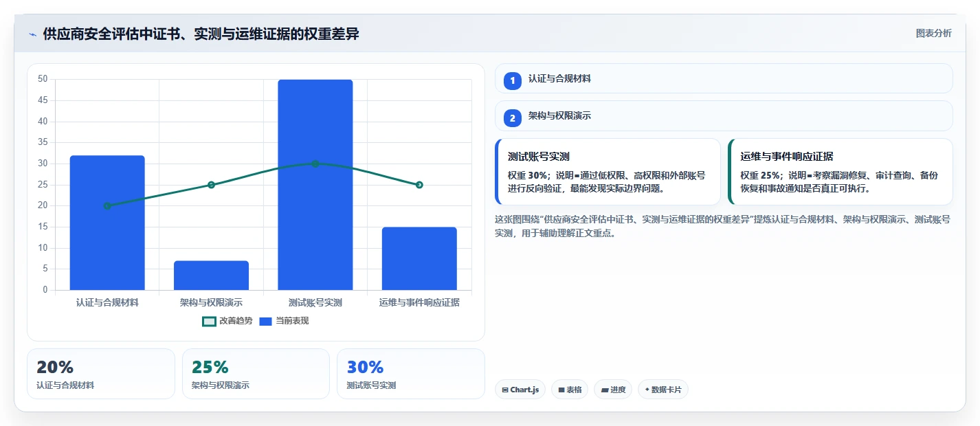The width and height of the screenshot is (980, 426).
Task: Click trend line point above 架构与权限演示
Action: [211, 185]
